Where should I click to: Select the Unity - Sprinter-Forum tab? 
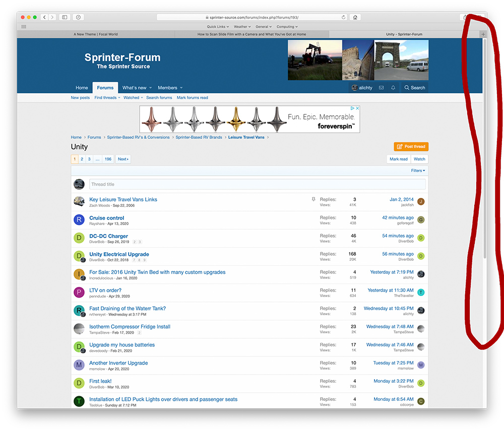(x=404, y=34)
